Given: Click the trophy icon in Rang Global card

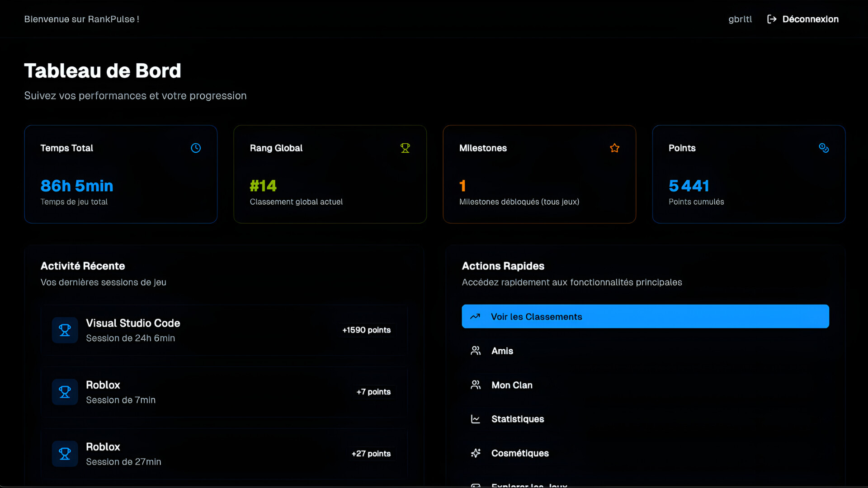Looking at the screenshot, I should pyautogui.click(x=405, y=148).
